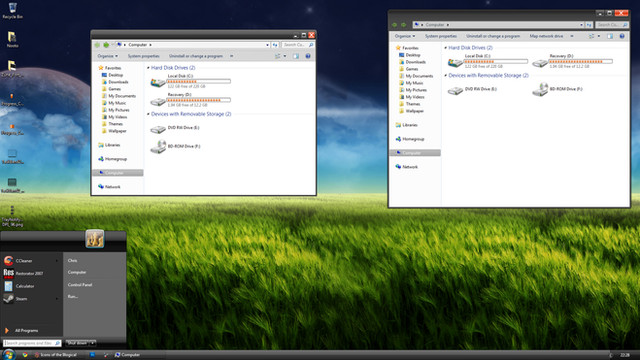
Task: Toggle preview pane icon in left window
Action: pyautogui.click(x=296, y=56)
